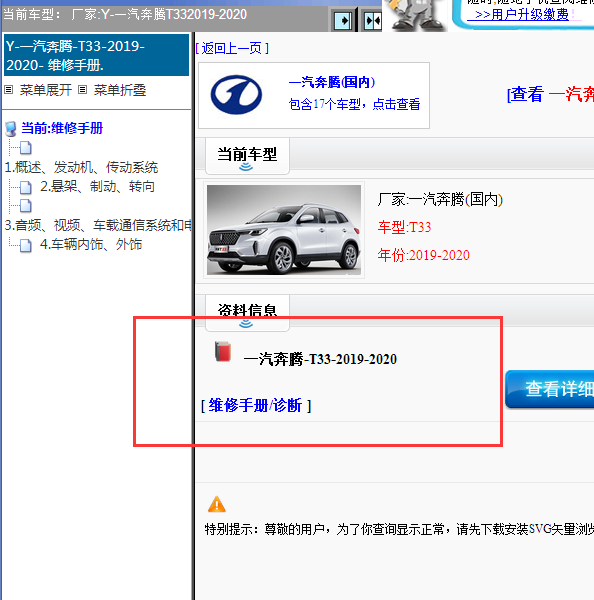This screenshot has height=600, width=594.
Task: Click document icon beside 2.悬架、制动、转向
Action: pos(26,187)
